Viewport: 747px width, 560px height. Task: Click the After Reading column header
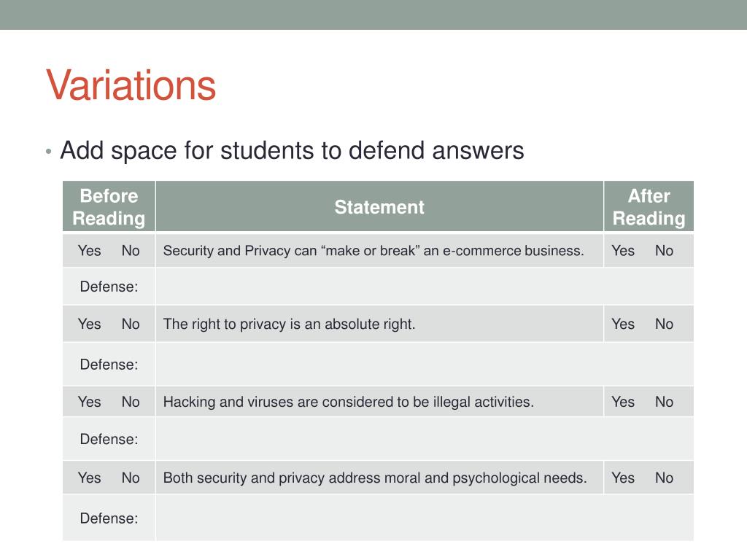click(649, 206)
